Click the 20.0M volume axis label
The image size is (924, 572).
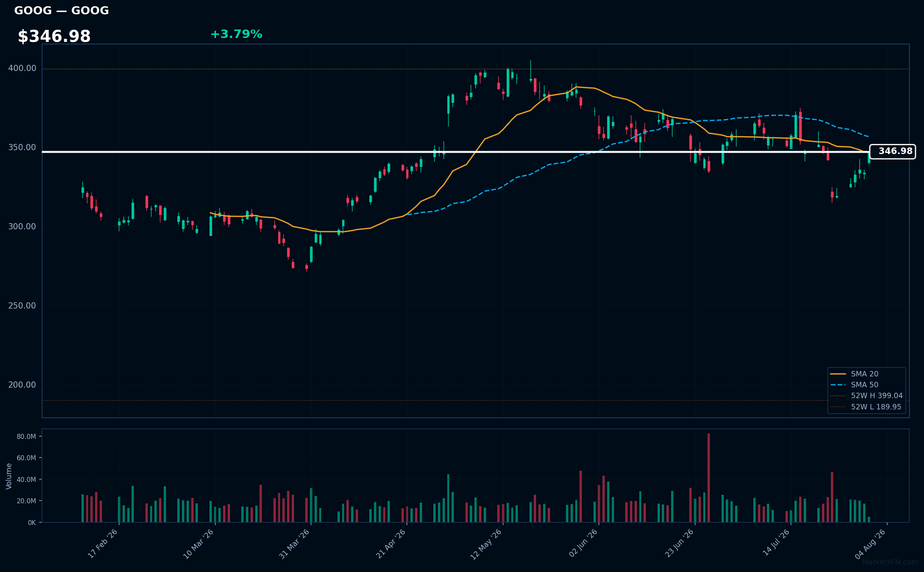pyautogui.click(x=26, y=501)
